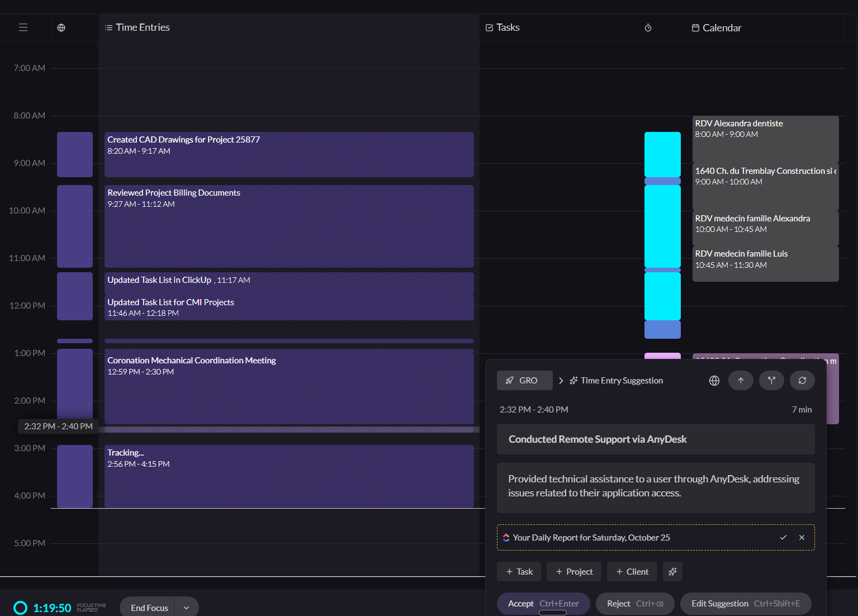Expand the End Focus dropdown arrow
Screen dimensions: 858x616
click(x=187, y=608)
